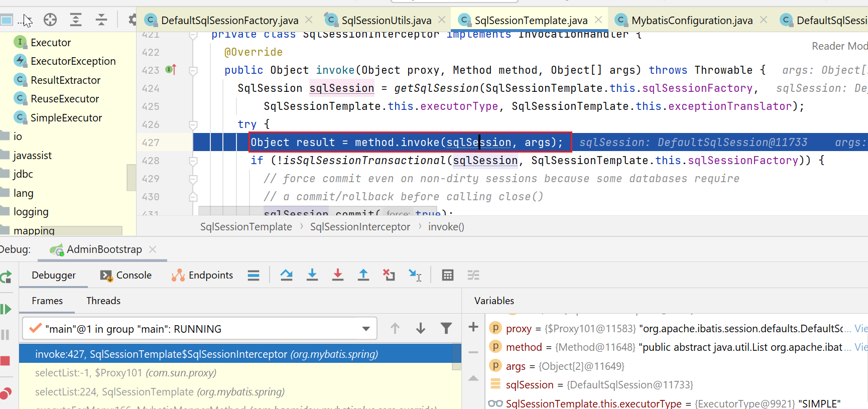Select the Frames tab
The height and width of the screenshot is (409, 868).
pos(47,301)
